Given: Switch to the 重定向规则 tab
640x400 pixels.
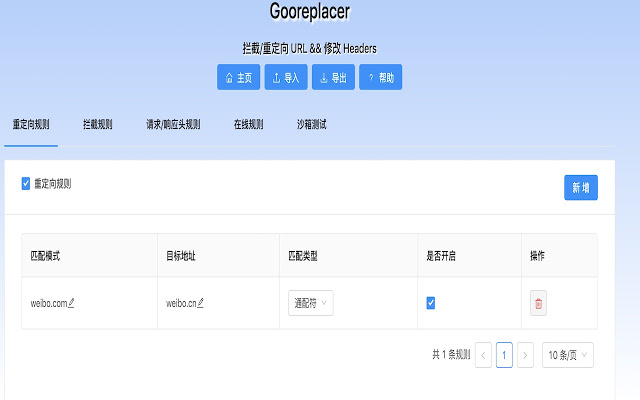Looking at the screenshot, I should click(31, 124).
